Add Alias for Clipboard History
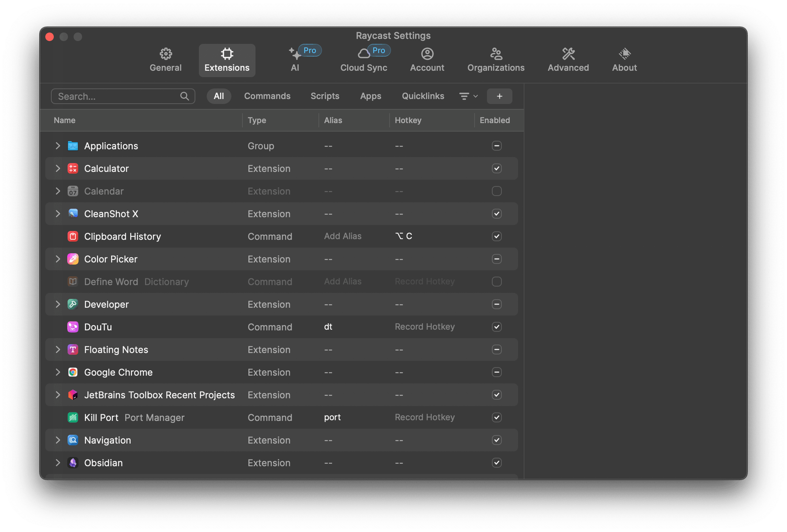The height and width of the screenshot is (532, 787). tap(343, 236)
